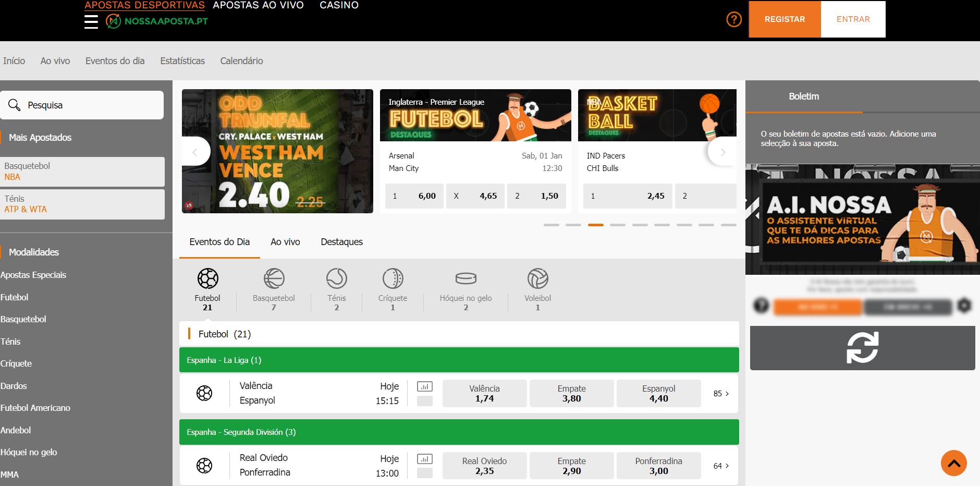Pick Man City win odds 1,50
The height and width of the screenshot is (486, 980).
(536, 196)
